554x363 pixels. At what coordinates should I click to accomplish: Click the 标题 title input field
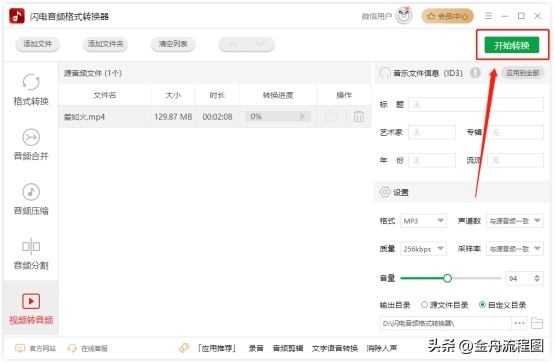click(476, 105)
